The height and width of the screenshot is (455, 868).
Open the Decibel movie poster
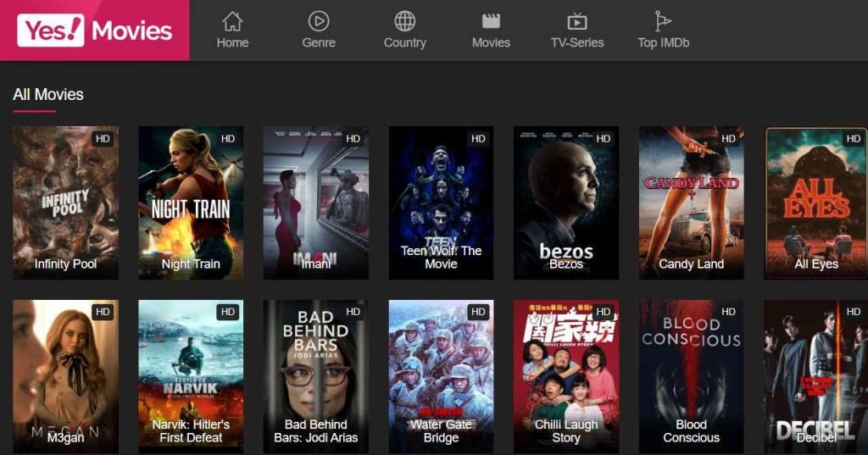click(816, 377)
